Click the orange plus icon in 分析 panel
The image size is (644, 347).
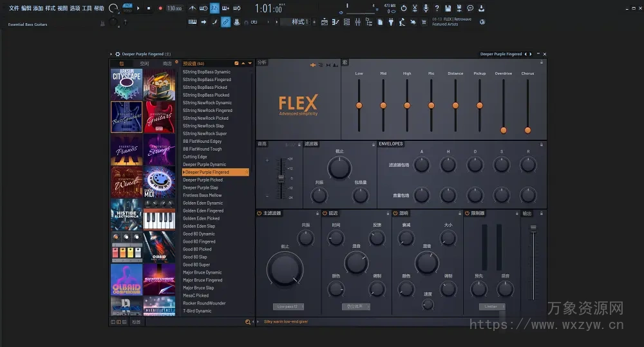(313, 65)
